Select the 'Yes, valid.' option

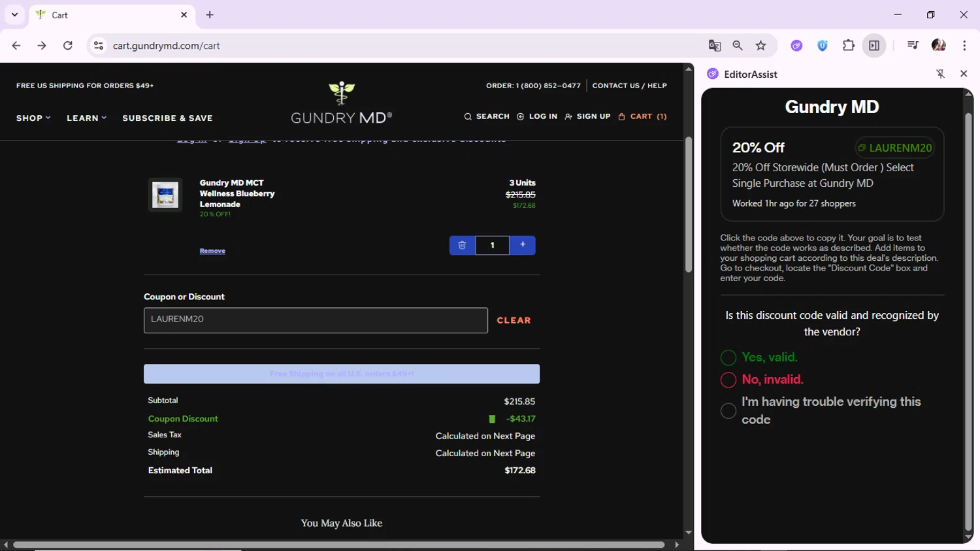pyautogui.click(x=728, y=358)
